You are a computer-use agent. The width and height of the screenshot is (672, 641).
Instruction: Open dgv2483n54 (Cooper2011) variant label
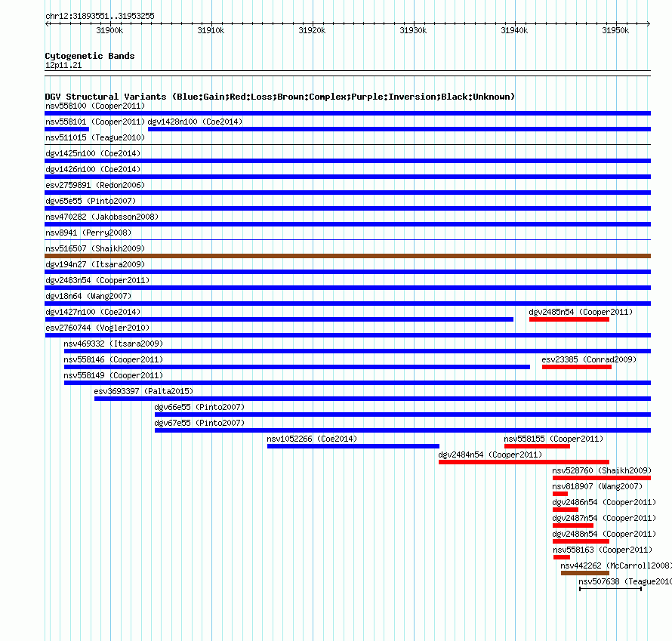tap(97, 280)
